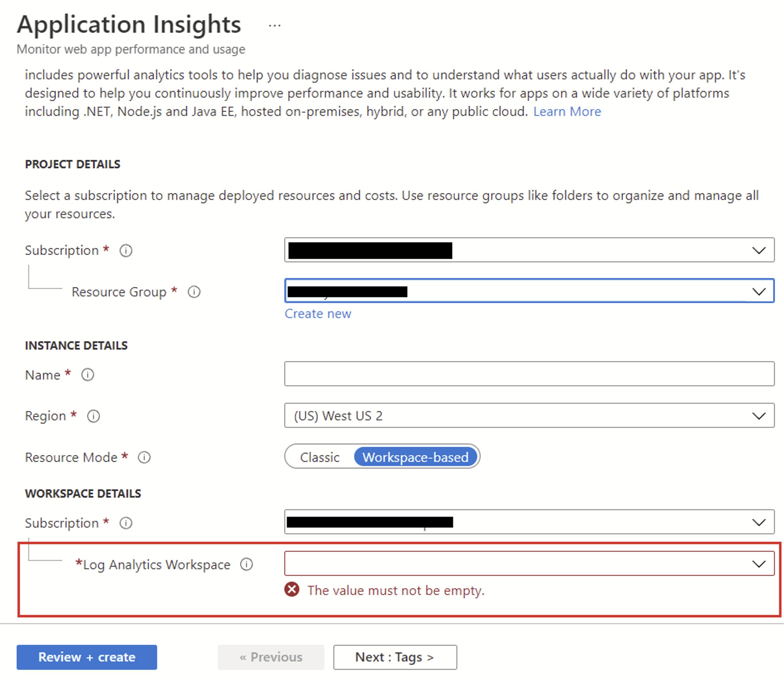The height and width of the screenshot is (677, 784).
Task: Go to Next : Tags step
Action: click(x=395, y=657)
